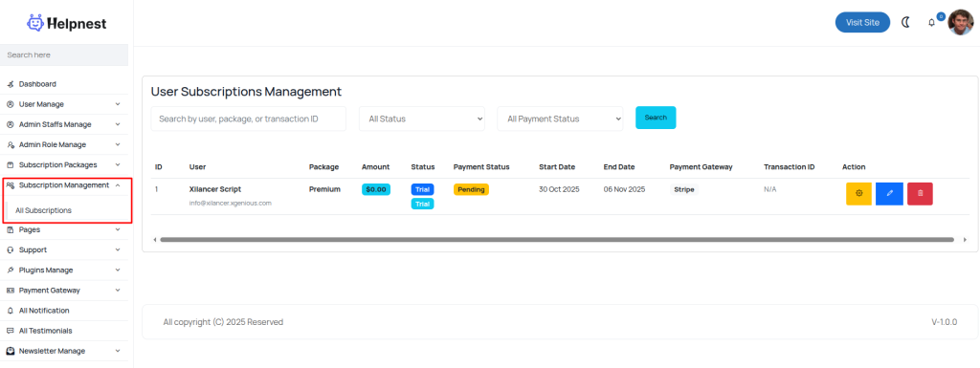The image size is (980, 368).
Task: Click the scrollbar left arrow
Action: click(154, 240)
